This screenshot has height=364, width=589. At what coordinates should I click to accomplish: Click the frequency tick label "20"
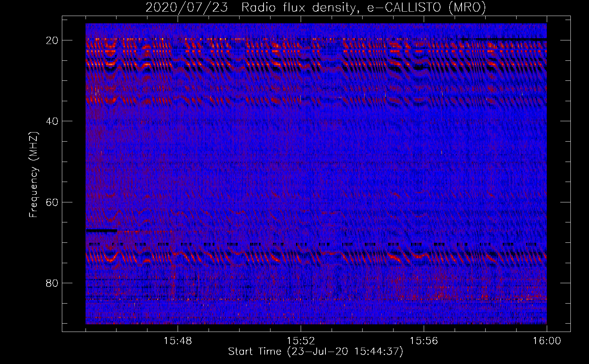(52, 40)
